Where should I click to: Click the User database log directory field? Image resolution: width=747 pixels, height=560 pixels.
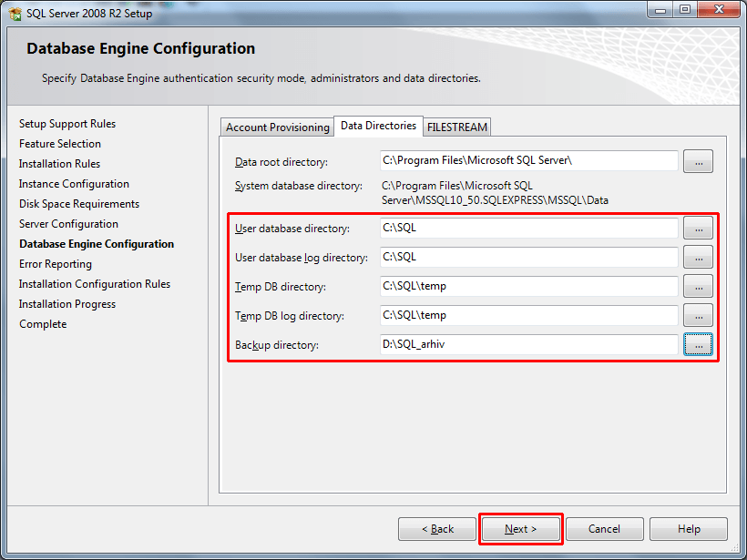coord(529,257)
